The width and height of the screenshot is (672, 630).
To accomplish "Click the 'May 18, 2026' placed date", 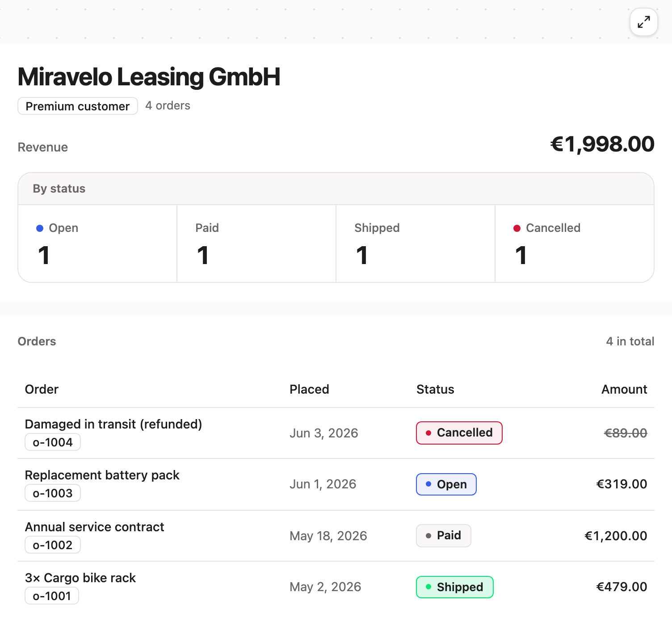I will tap(328, 536).
